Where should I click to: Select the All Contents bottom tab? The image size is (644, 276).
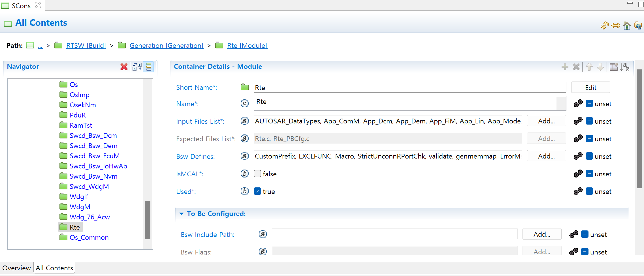[54, 268]
